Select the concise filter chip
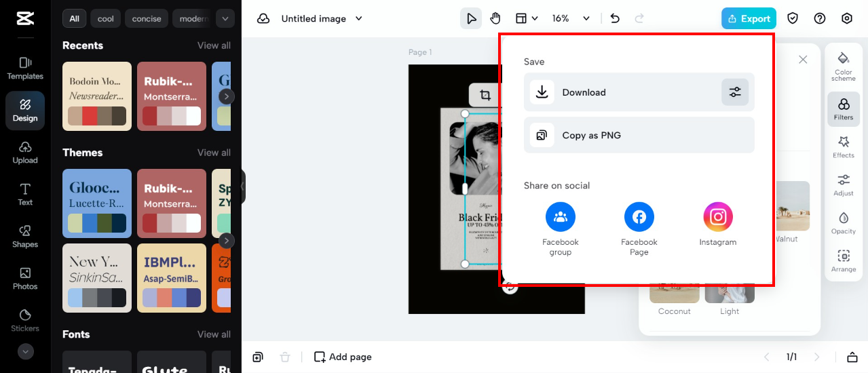868x373 pixels. [147, 18]
